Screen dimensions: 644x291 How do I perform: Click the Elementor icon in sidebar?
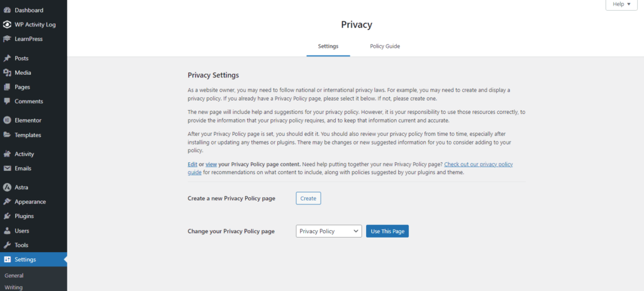coord(7,120)
